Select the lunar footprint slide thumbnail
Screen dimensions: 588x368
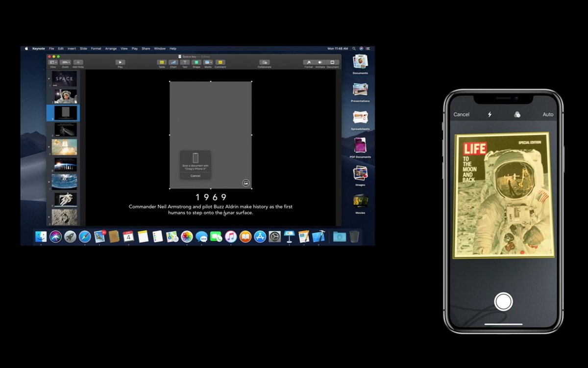click(65, 217)
